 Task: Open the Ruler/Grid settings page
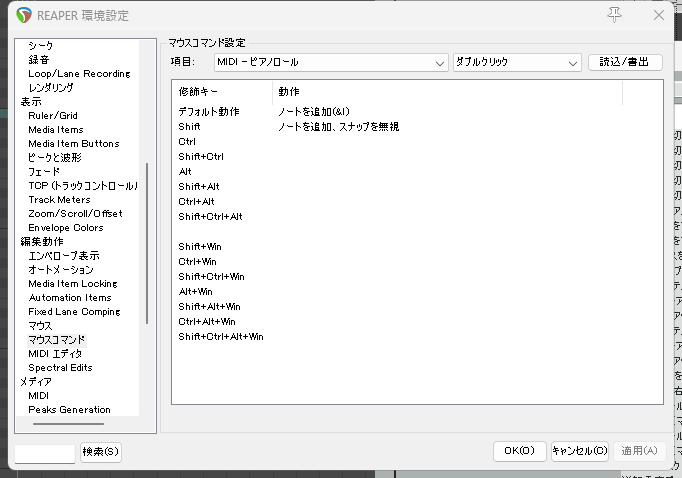pos(53,116)
